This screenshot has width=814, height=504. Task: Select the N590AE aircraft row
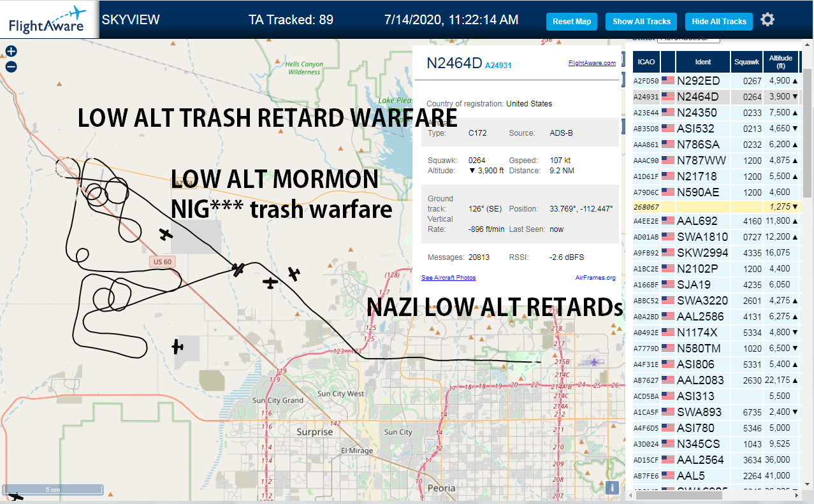pyautogui.click(x=716, y=192)
